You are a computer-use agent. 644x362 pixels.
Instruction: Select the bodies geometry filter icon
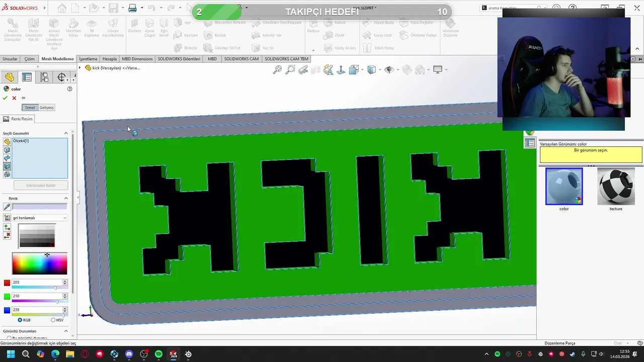pyautogui.click(x=7, y=166)
